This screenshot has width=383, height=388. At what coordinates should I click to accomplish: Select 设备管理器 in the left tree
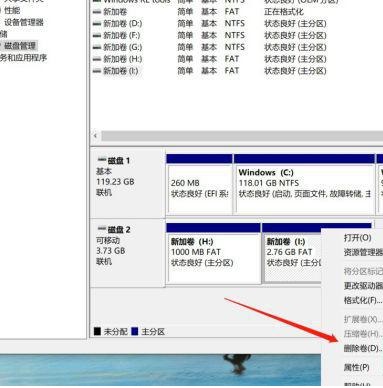pyautogui.click(x=24, y=23)
